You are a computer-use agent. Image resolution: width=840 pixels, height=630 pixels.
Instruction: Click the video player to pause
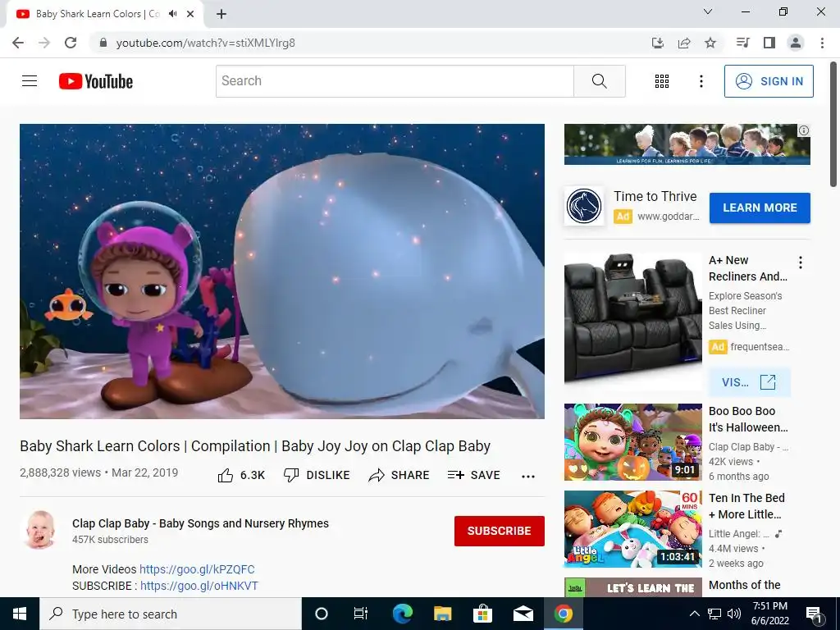pos(282,271)
